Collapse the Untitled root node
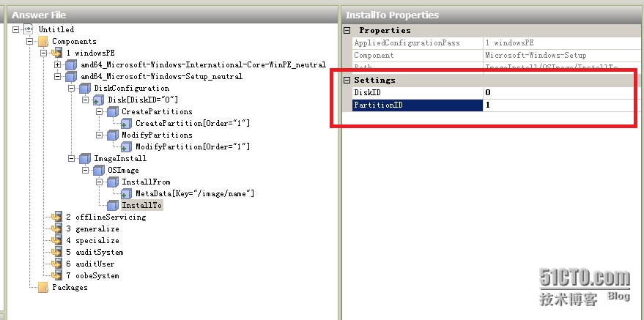644x320 pixels. pos(15,29)
